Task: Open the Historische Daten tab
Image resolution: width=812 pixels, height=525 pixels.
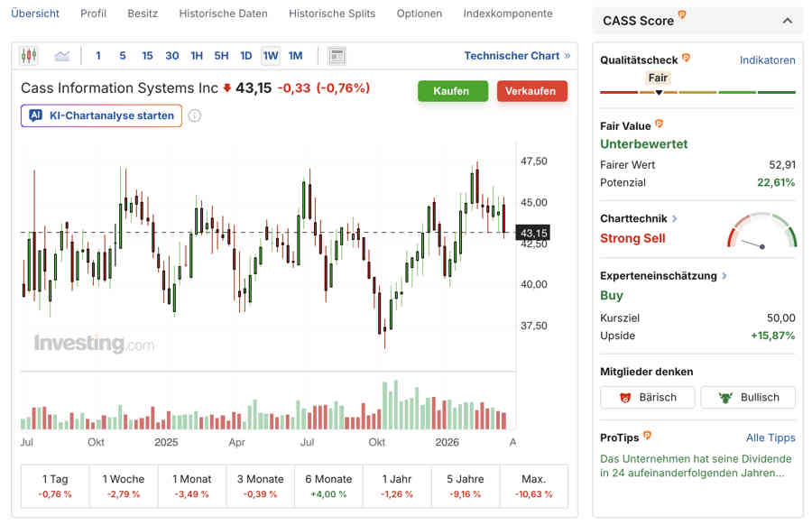Action: pos(223,14)
